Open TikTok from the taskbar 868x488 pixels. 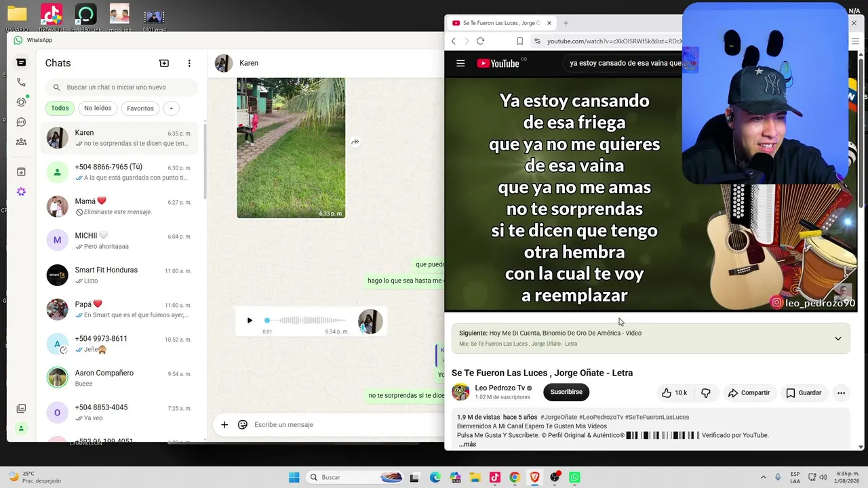(x=495, y=477)
